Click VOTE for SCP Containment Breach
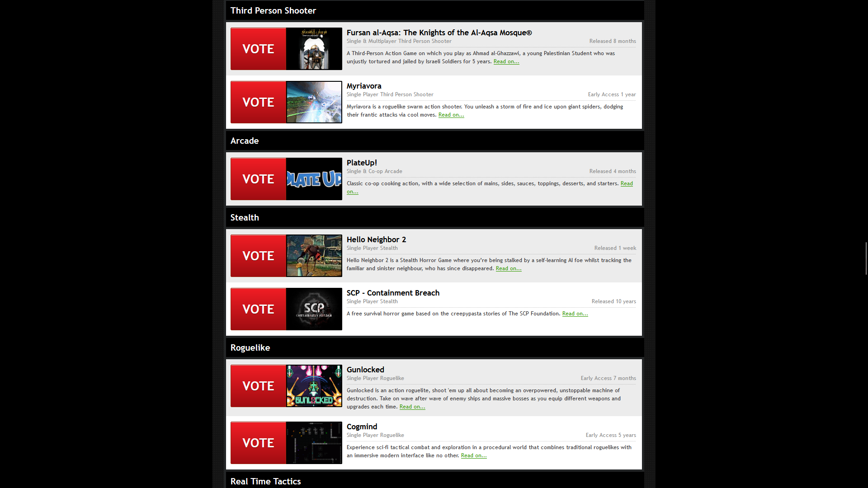The width and height of the screenshot is (868, 488). (x=258, y=309)
